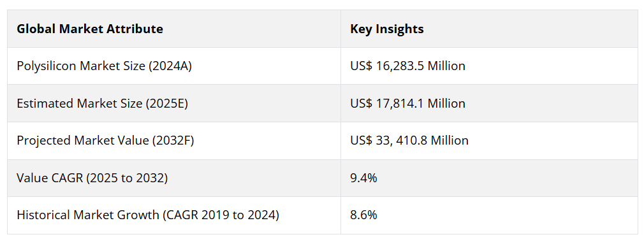Click the 8.6% historical growth value

(363, 215)
